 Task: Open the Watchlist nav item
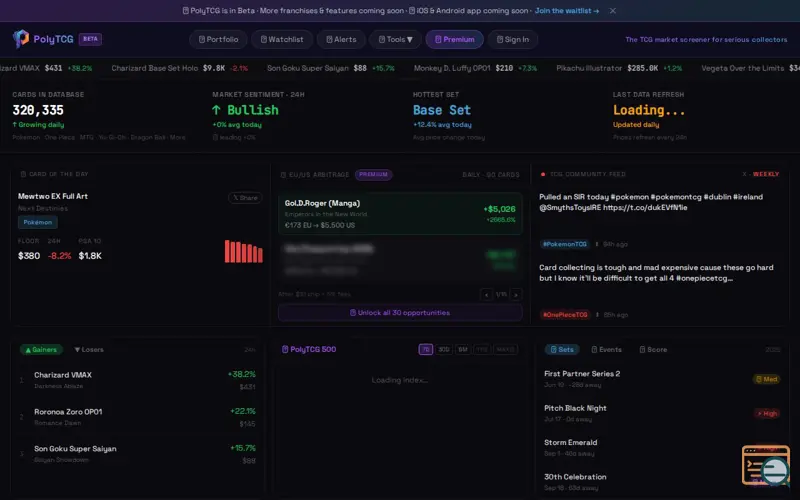tap(282, 39)
